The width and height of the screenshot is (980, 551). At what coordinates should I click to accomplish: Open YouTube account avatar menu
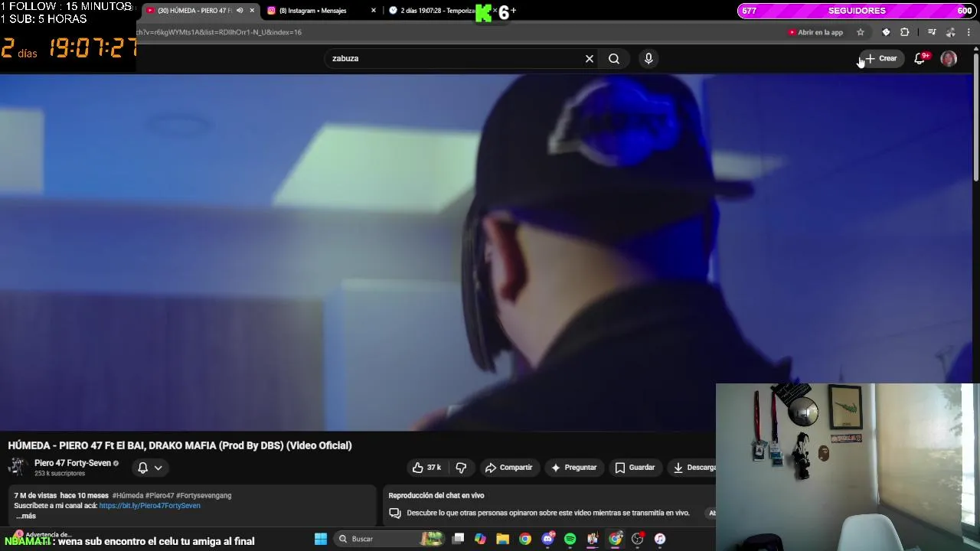point(949,59)
